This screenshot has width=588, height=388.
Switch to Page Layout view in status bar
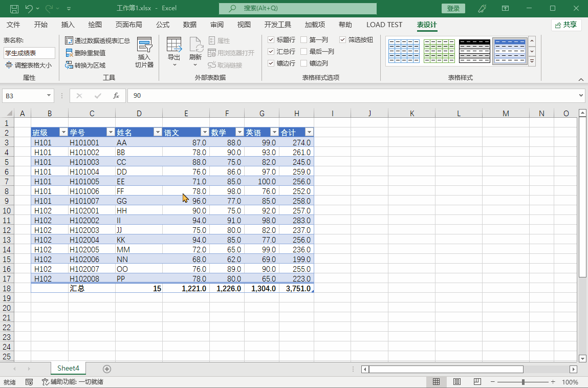coord(457,382)
